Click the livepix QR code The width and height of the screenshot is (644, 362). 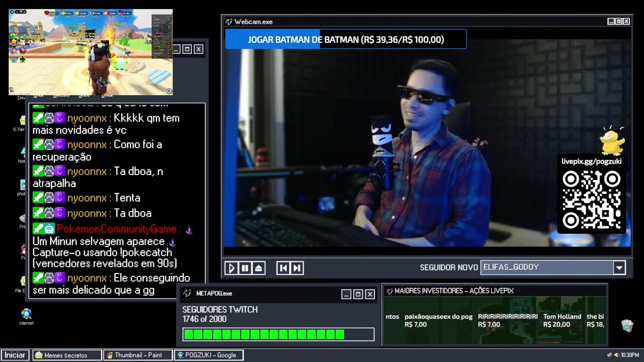tap(591, 200)
